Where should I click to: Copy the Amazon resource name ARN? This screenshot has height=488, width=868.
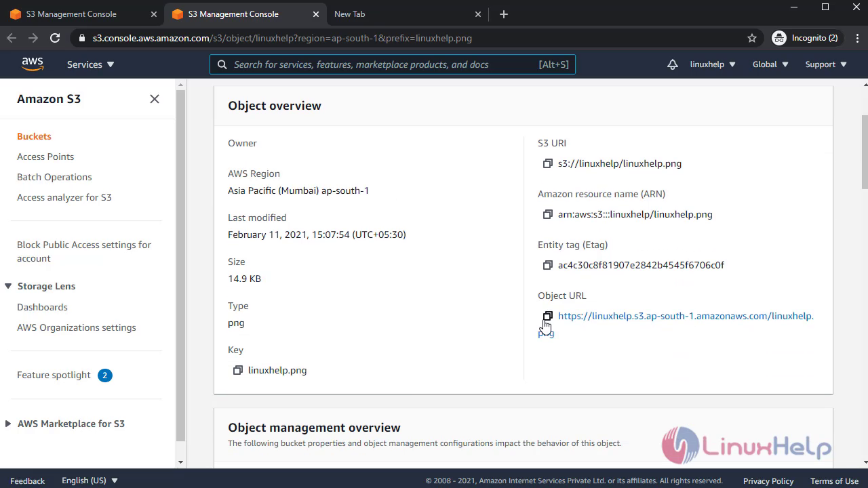(x=548, y=214)
